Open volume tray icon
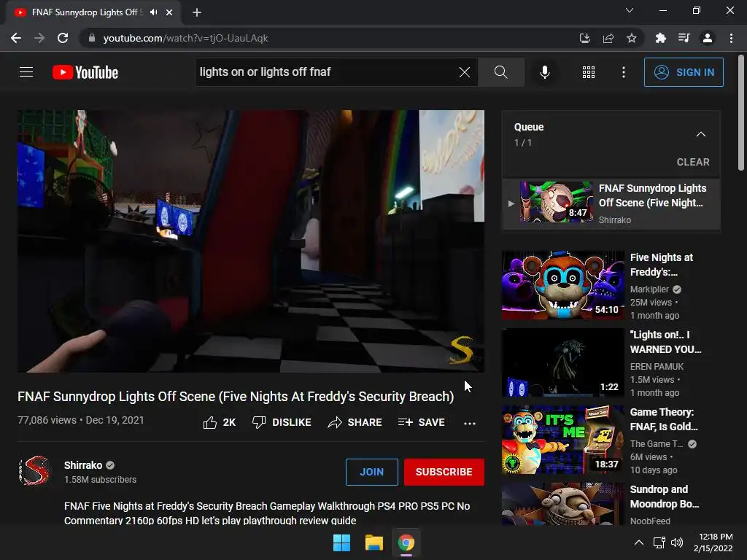Image resolution: width=747 pixels, height=560 pixels. [x=676, y=542]
